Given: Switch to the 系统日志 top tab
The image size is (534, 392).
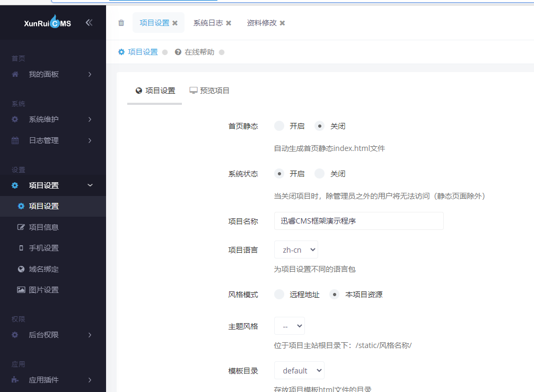Looking at the screenshot, I should point(208,23).
